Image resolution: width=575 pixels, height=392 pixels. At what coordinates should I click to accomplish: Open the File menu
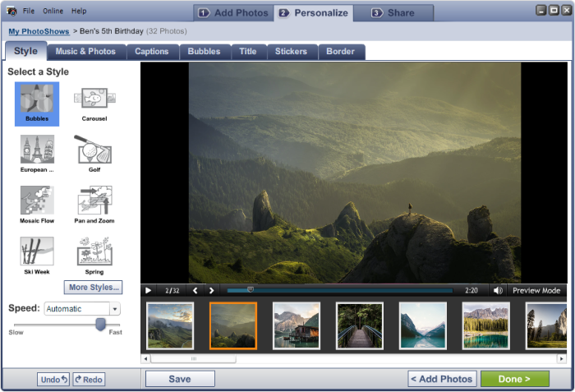pos(29,11)
